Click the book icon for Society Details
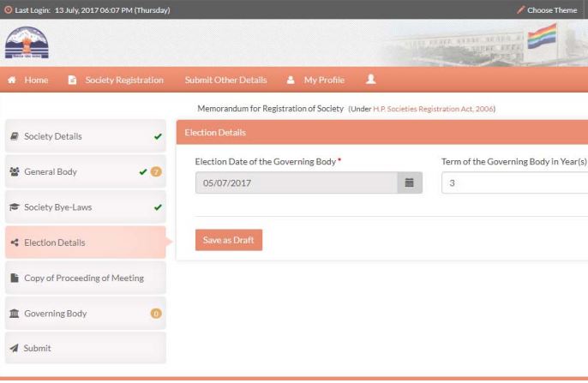The width and height of the screenshot is (588, 383). tap(15, 136)
